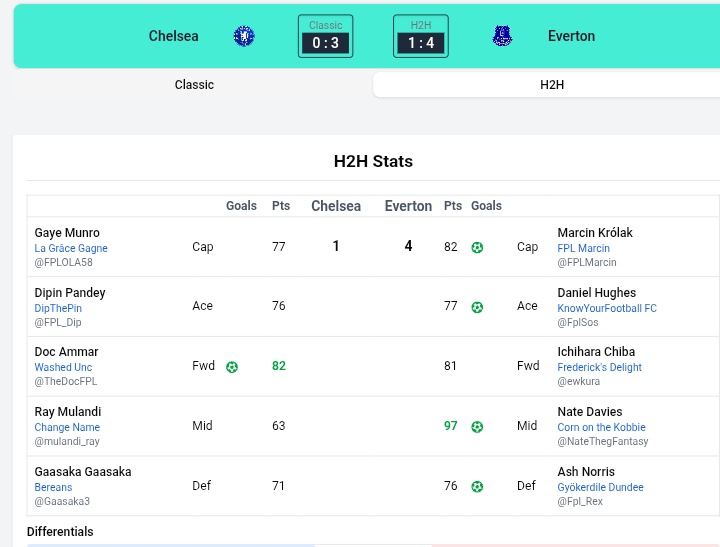This screenshot has height=547, width=720.
Task: Click the goal ball icon beside Doc Ammar
Action: click(232, 367)
